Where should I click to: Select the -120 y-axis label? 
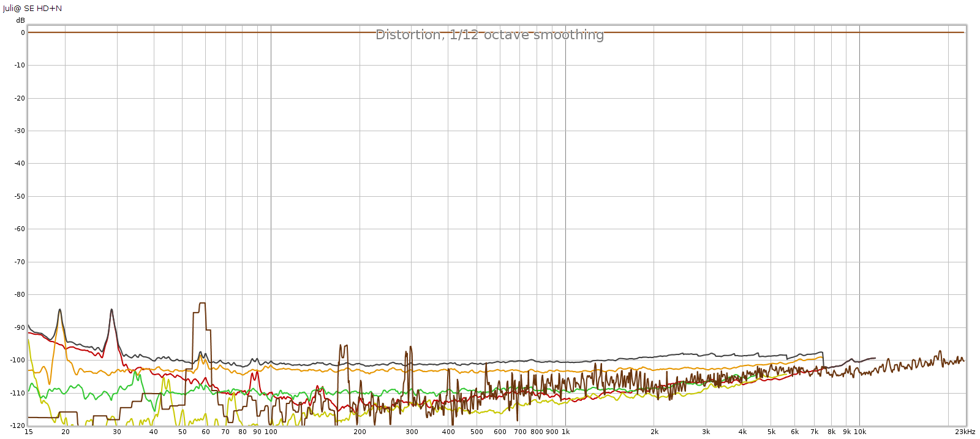tap(18, 426)
